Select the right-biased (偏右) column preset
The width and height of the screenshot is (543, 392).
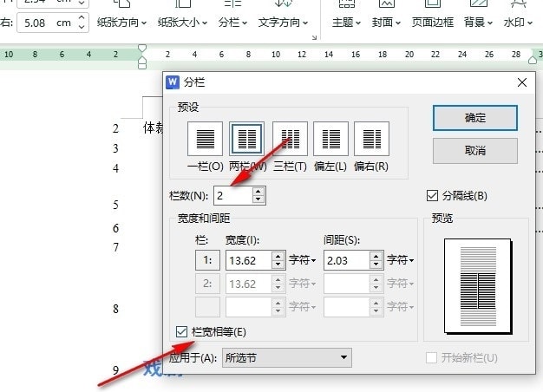pyautogui.click(x=371, y=138)
